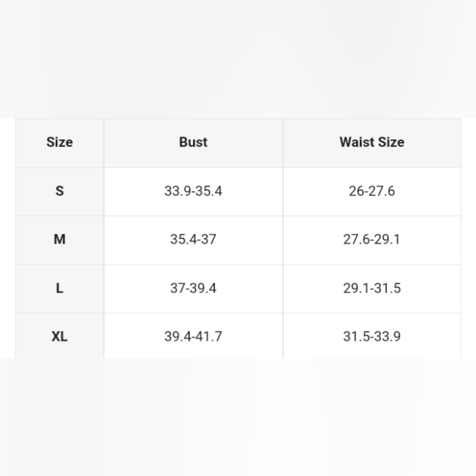The height and width of the screenshot is (476, 476).
Task: Click the 33.9-35.4 bust cell
Action: pos(193,191)
